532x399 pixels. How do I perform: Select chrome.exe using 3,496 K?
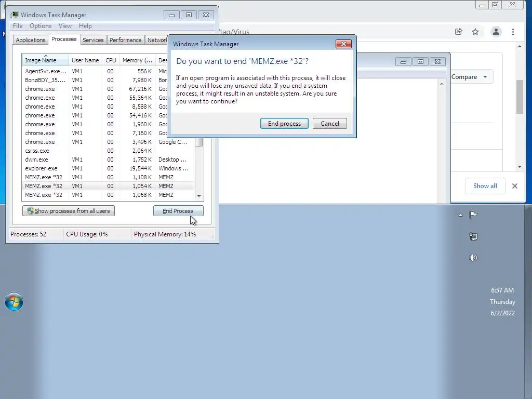point(108,142)
